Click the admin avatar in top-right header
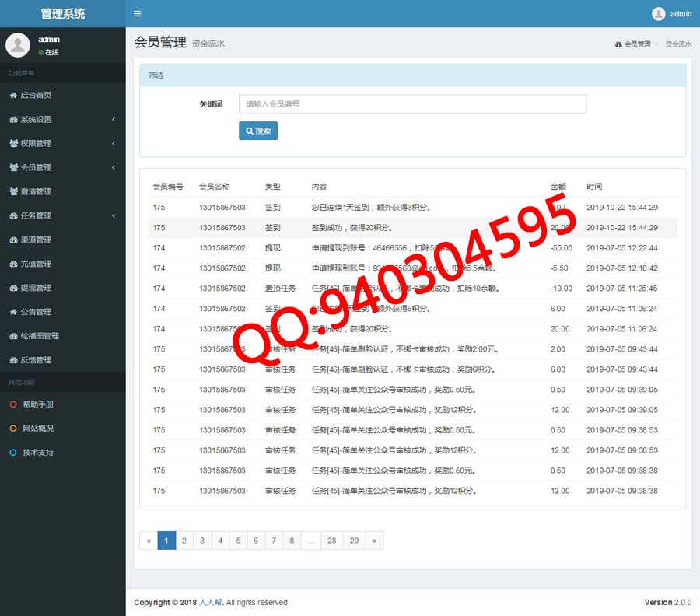Screen dimensions: 700x616 pos(659,14)
